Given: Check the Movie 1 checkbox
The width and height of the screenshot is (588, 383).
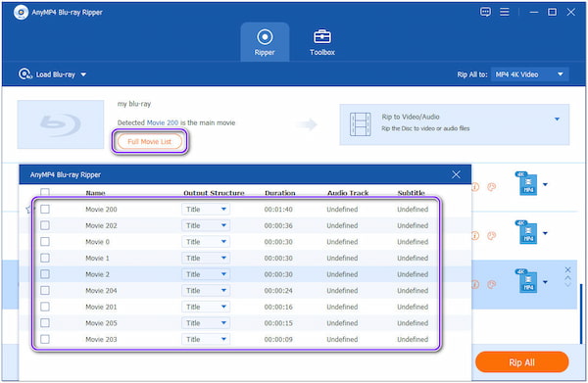Looking at the screenshot, I should point(45,258).
